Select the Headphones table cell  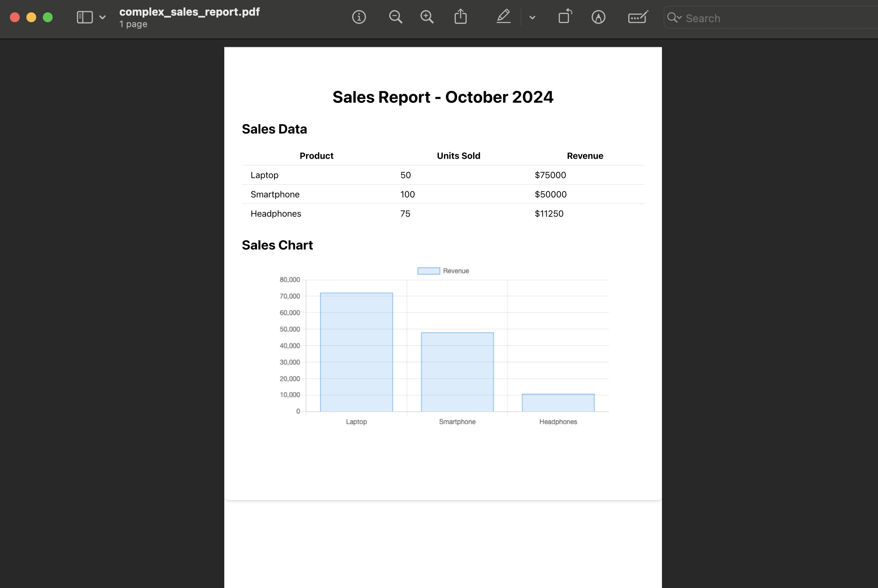pos(276,214)
